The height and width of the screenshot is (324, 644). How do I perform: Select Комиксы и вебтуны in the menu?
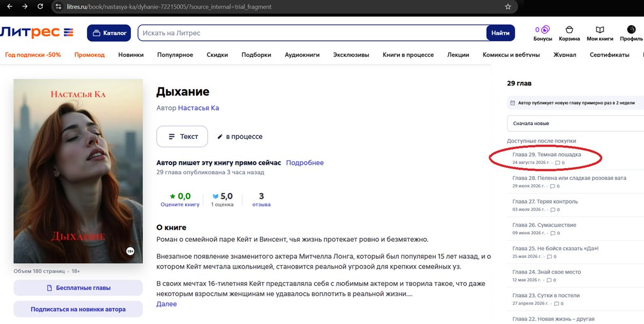pos(511,55)
